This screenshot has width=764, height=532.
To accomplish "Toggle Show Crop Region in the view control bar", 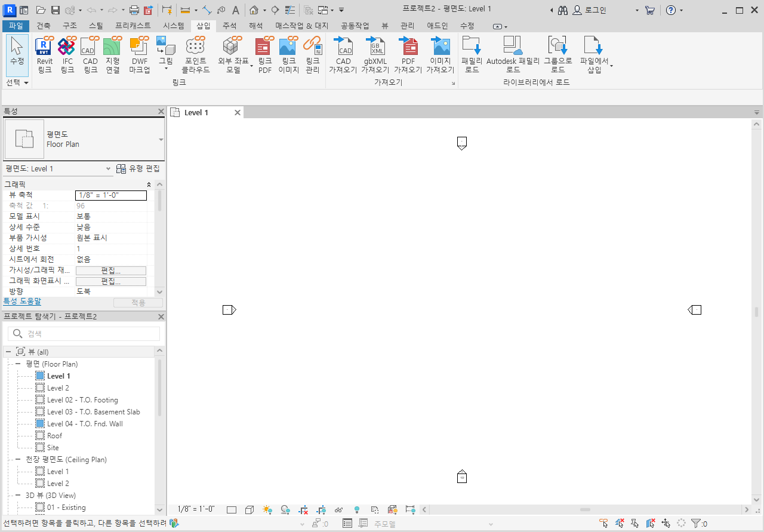I will [321, 510].
